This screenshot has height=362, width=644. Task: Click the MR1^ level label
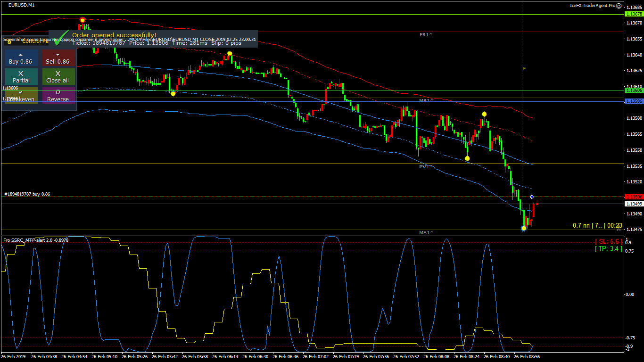click(426, 101)
